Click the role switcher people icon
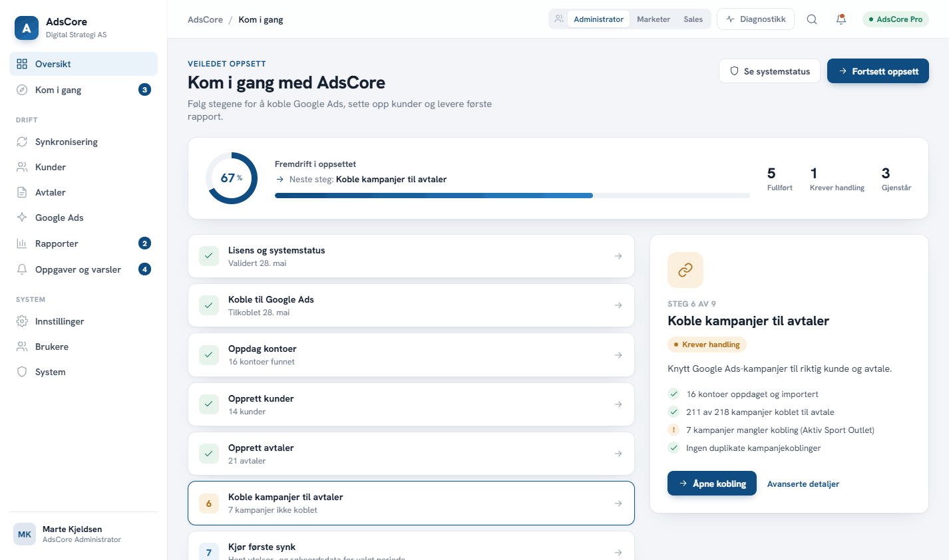The image size is (949, 560). [559, 19]
